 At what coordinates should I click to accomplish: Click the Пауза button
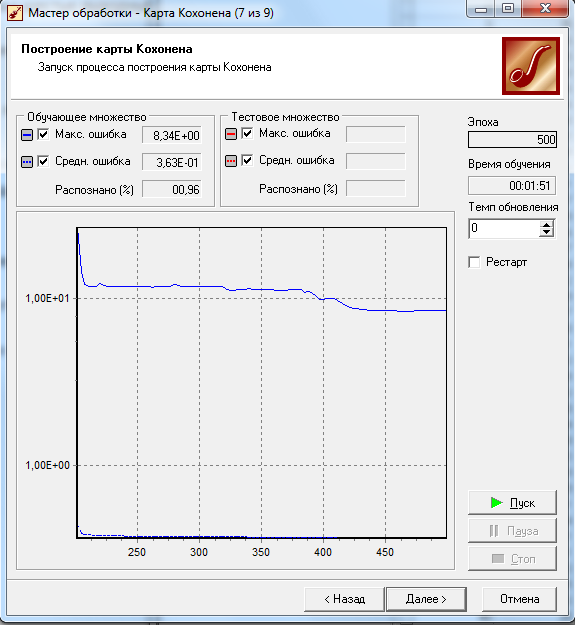[512, 531]
